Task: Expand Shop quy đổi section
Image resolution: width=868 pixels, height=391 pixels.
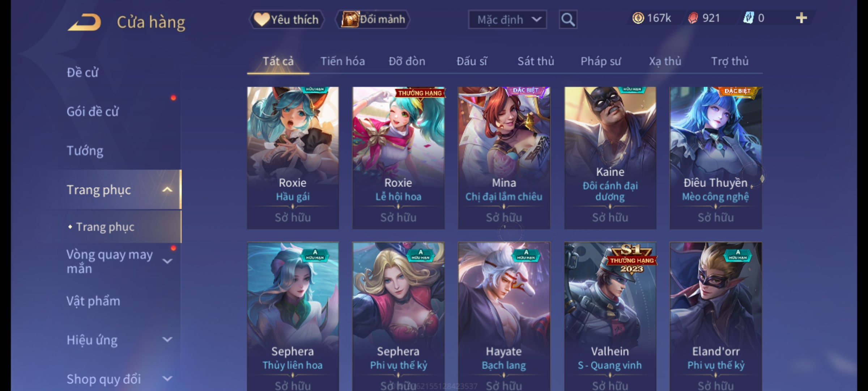Action: (x=167, y=379)
